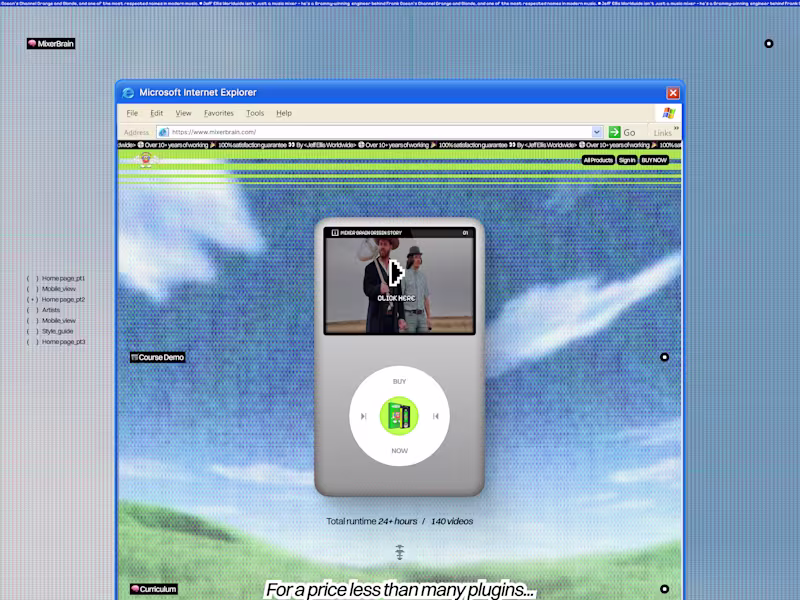Screen dimensions: 800x600
Task: Click the scroll-down indicator below runtime text
Action: (399, 552)
